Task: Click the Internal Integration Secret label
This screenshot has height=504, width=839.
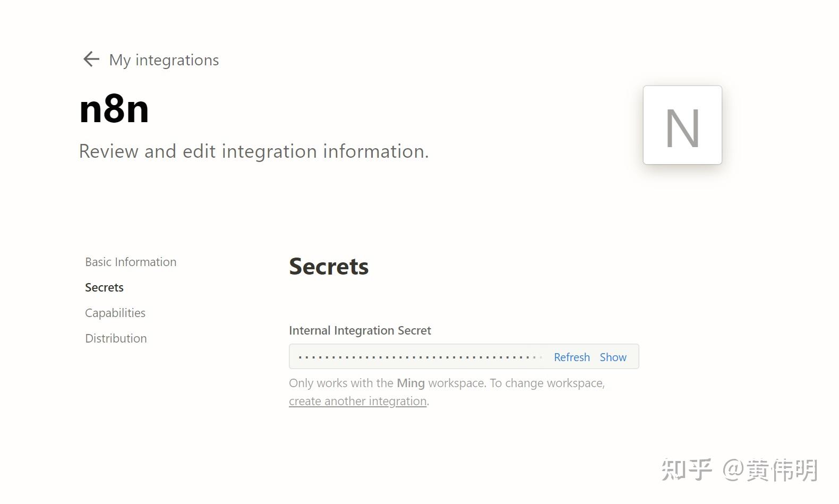Action: point(359,330)
